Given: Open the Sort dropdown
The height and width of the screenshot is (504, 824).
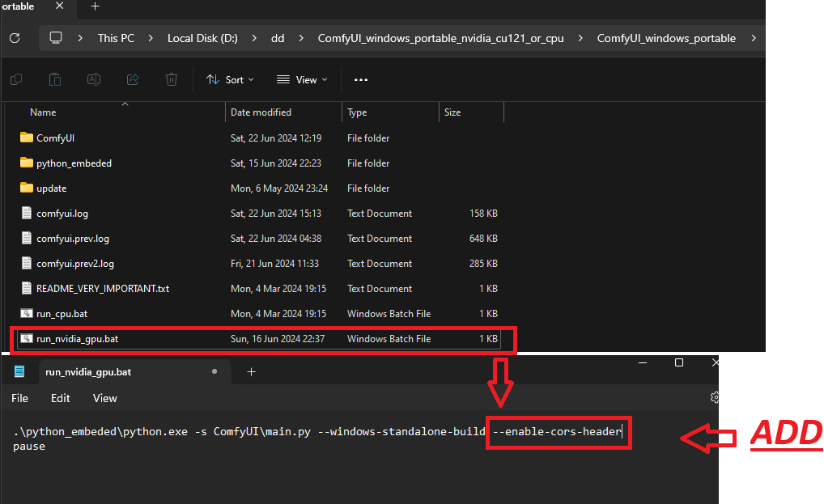Looking at the screenshot, I should pos(230,80).
